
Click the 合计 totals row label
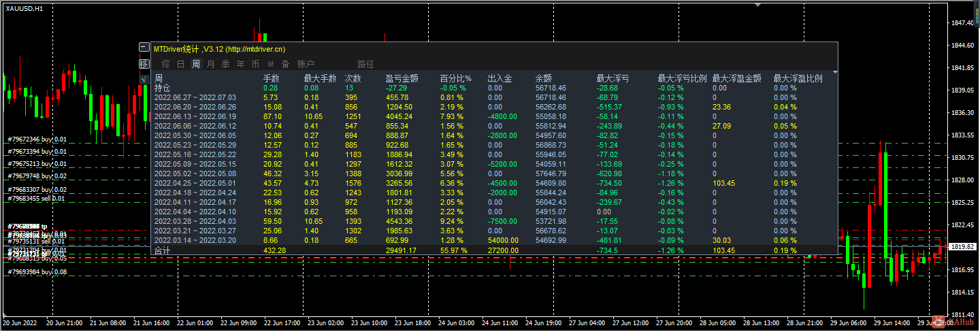click(x=163, y=251)
